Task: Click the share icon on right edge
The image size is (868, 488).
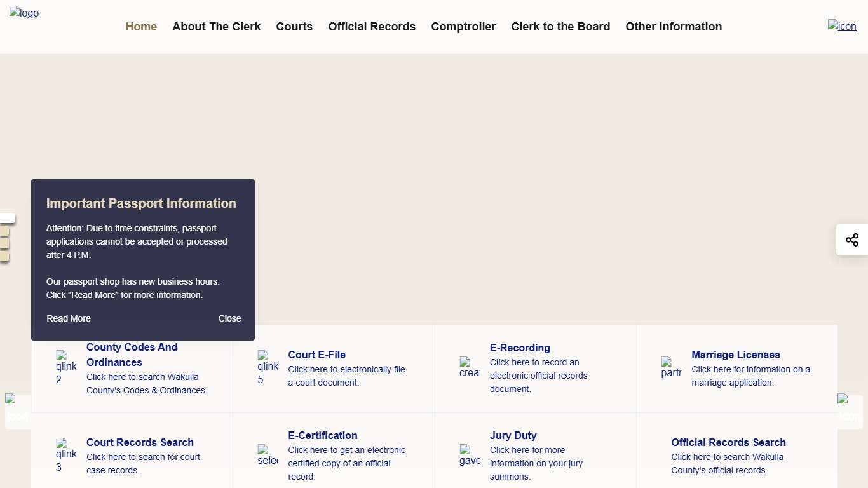Action: (851, 240)
